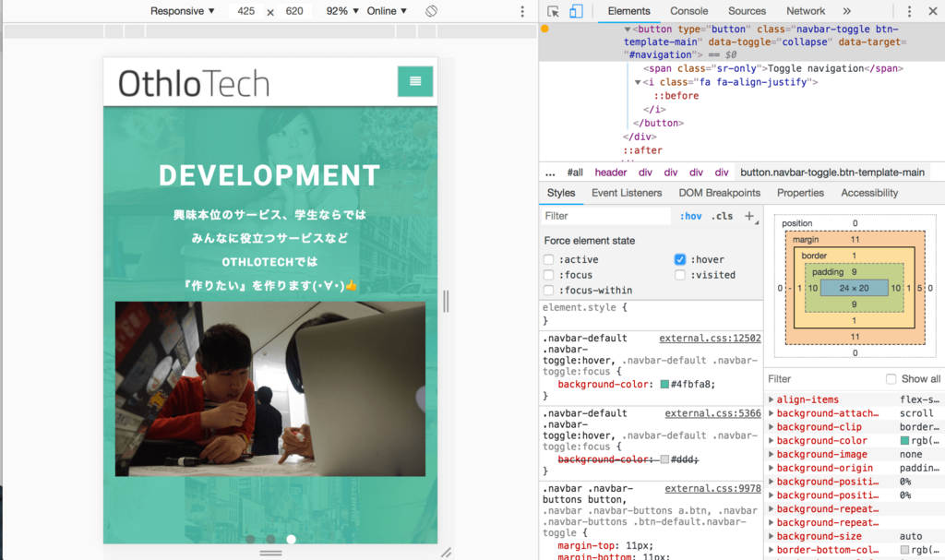Uncheck the :hover state checkbox
Viewport: 945px width, 560px height.
[680, 259]
